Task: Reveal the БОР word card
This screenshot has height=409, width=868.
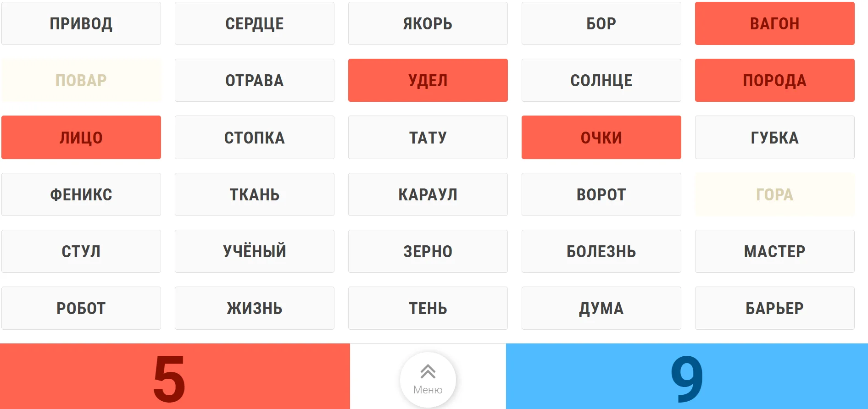Action: click(x=601, y=23)
